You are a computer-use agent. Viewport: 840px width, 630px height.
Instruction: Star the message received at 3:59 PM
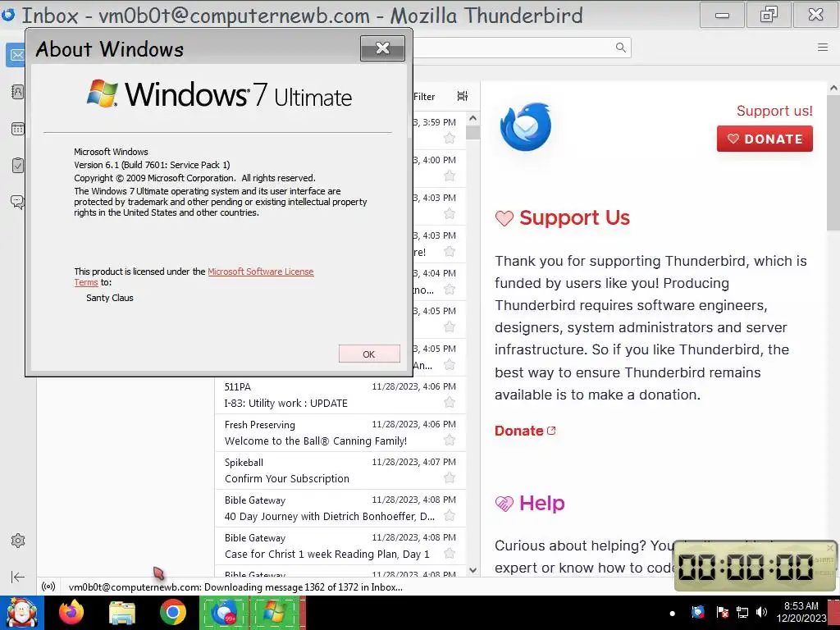(x=450, y=138)
